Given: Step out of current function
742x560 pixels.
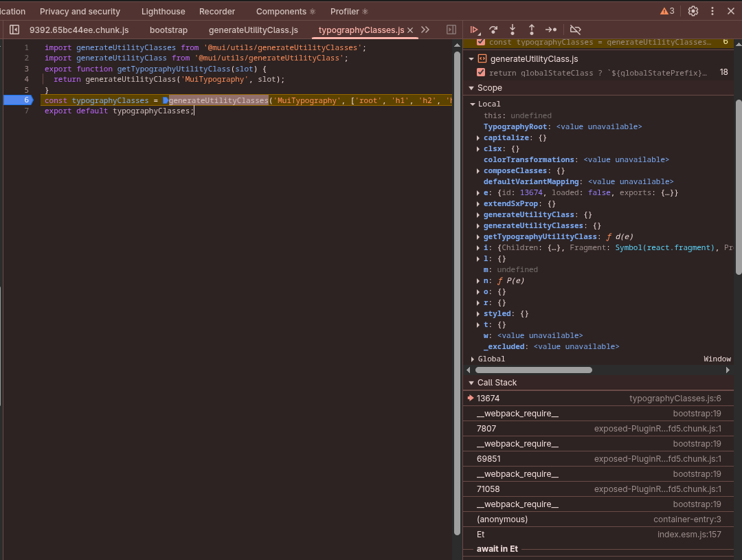Looking at the screenshot, I should [532, 30].
